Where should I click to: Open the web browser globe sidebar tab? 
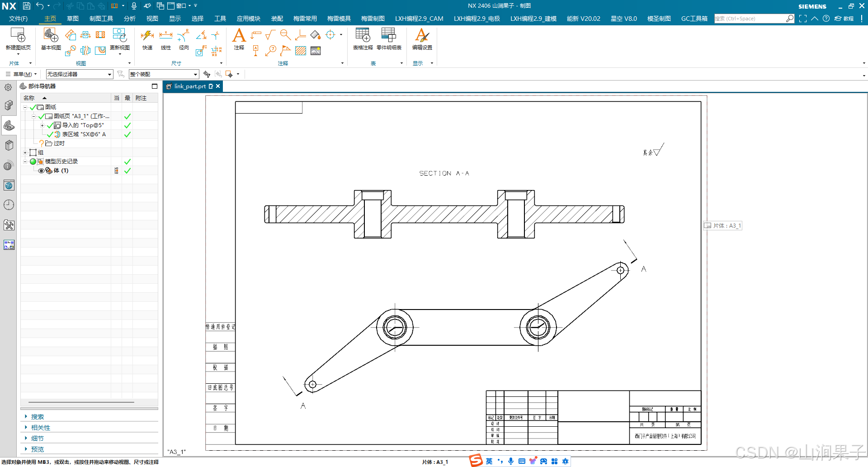pos(9,185)
